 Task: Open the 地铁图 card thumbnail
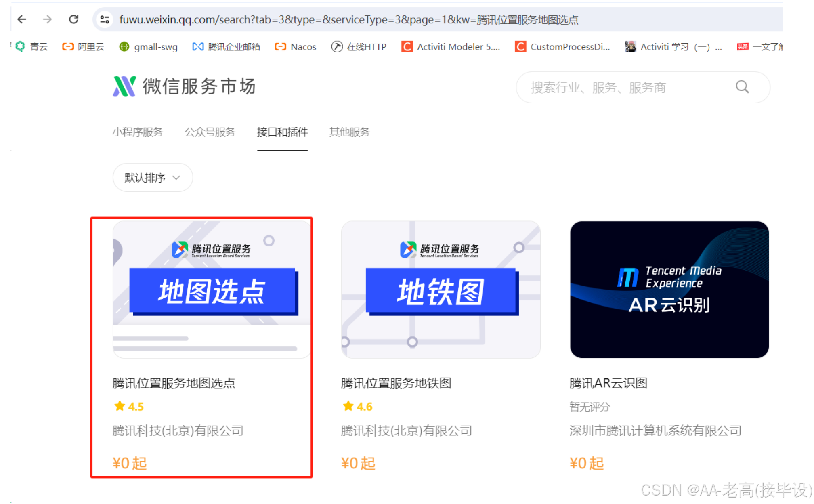[x=441, y=289]
